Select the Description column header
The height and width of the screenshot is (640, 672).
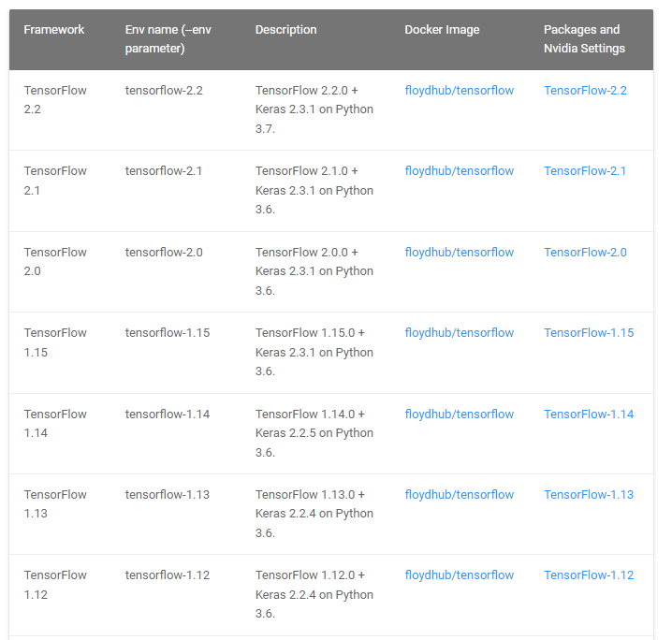[285, 30]
